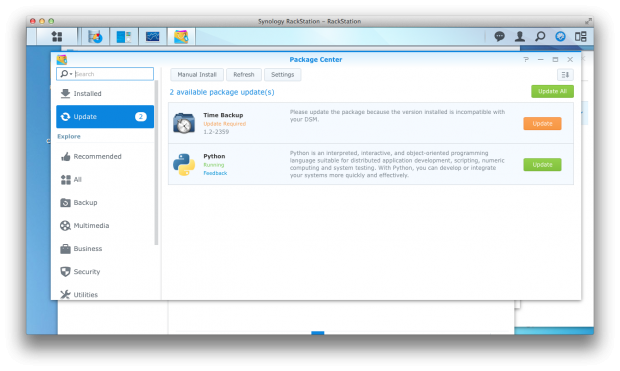Open the widgets panel icon in taskbar

[x=580, y=37]
